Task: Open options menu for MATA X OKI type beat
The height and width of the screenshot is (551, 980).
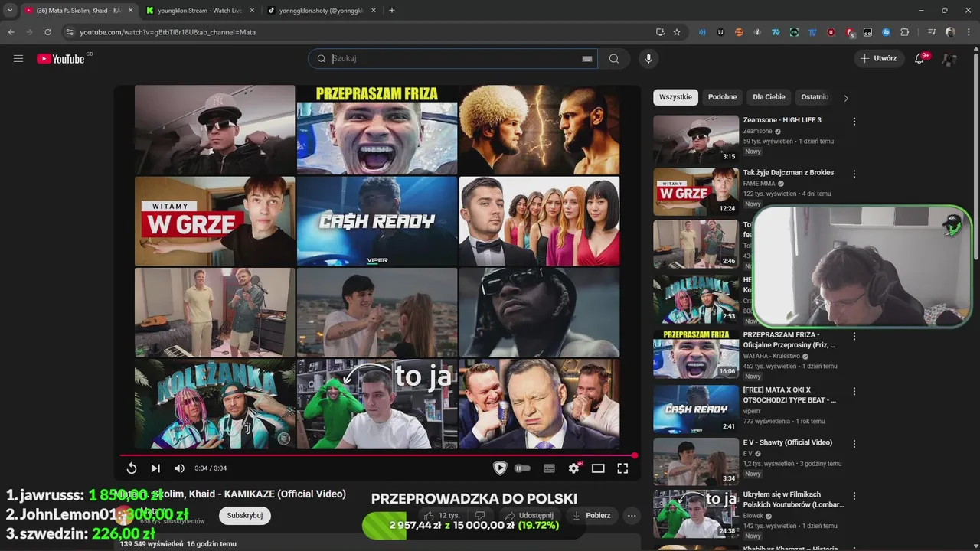Action: (854, 392)
